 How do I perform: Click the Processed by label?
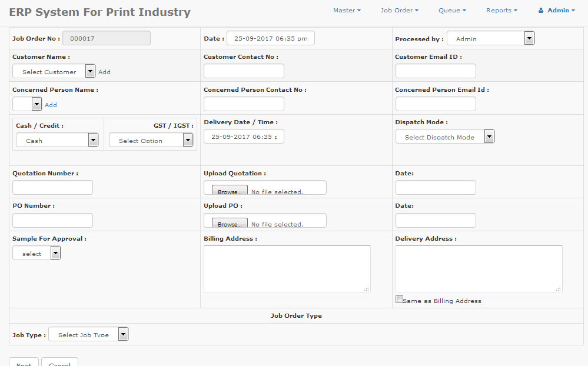point(419,39)
